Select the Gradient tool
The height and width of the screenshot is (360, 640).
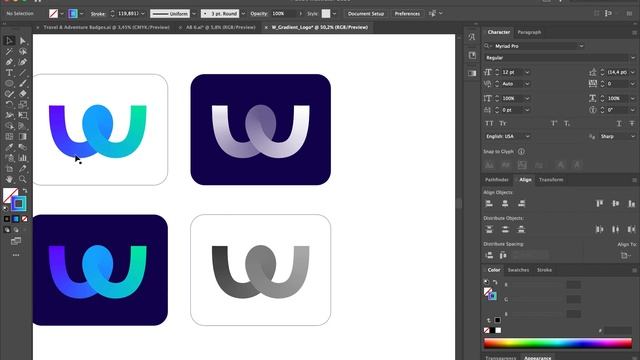point(22,136)
